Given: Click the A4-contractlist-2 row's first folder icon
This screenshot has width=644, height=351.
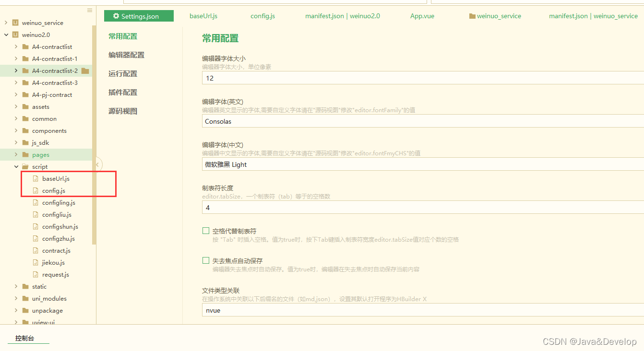Looking at the screenshot, I should tap(25, 70).
